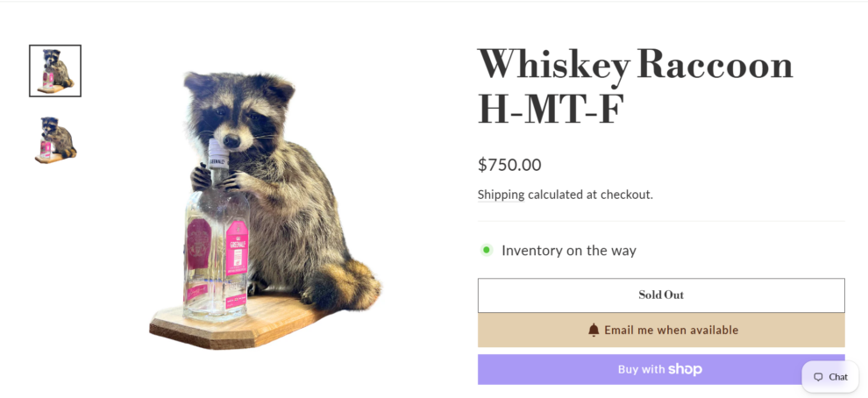Open the main raccoon product image
This screenshot has width=868, height=398.
[265, 210]
